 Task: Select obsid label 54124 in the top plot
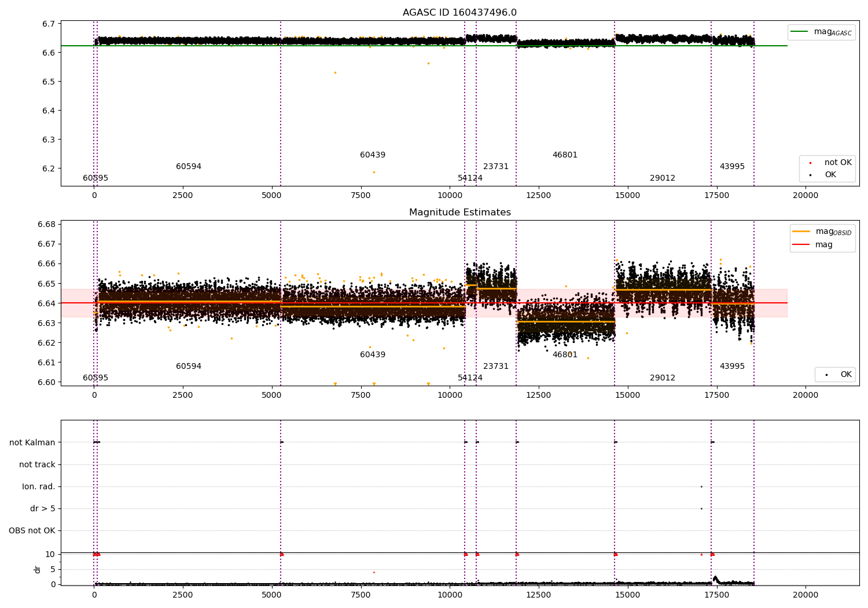click(x=470, y=178)
